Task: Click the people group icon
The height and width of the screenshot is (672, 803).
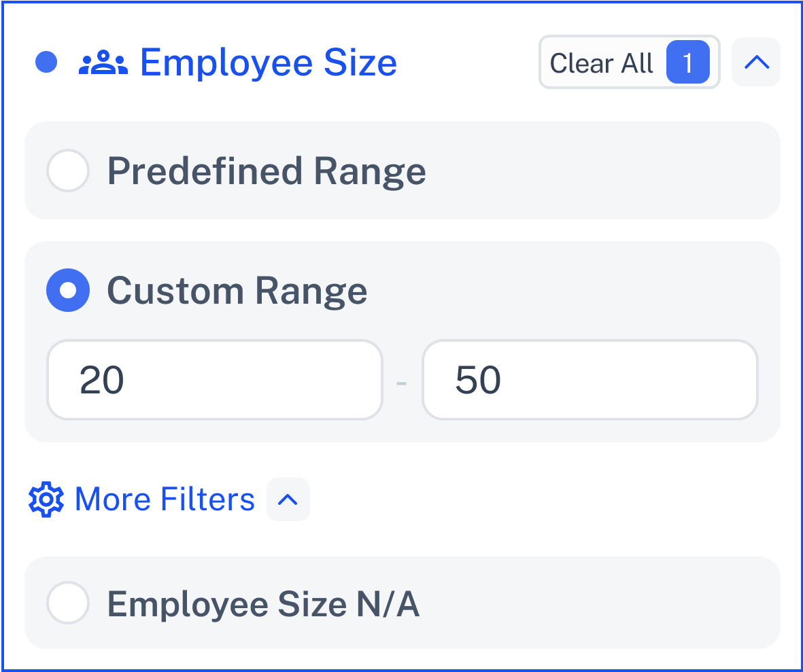Action: coord(103,63)
